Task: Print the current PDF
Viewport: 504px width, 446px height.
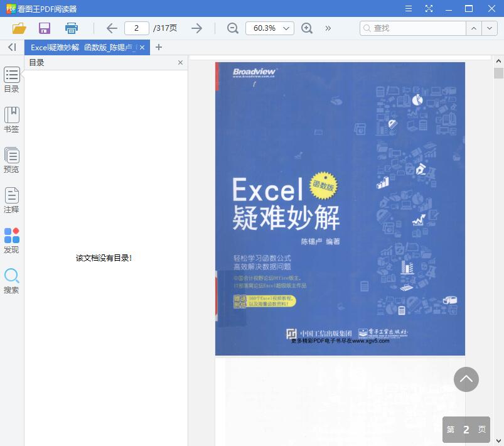Action: point(71,28)
